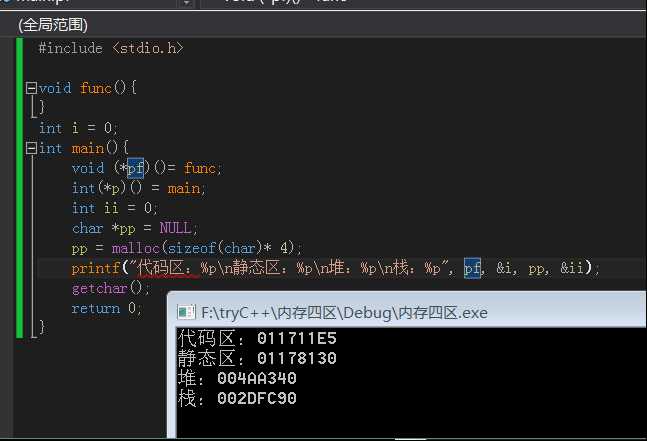Click the printf function name

pos(96,268)
